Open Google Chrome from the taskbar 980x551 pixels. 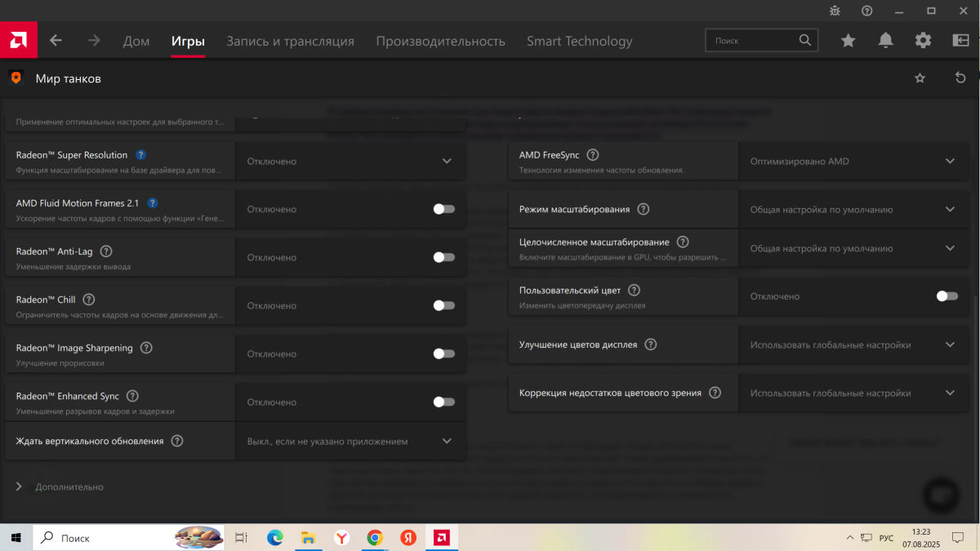pos(375,538)
